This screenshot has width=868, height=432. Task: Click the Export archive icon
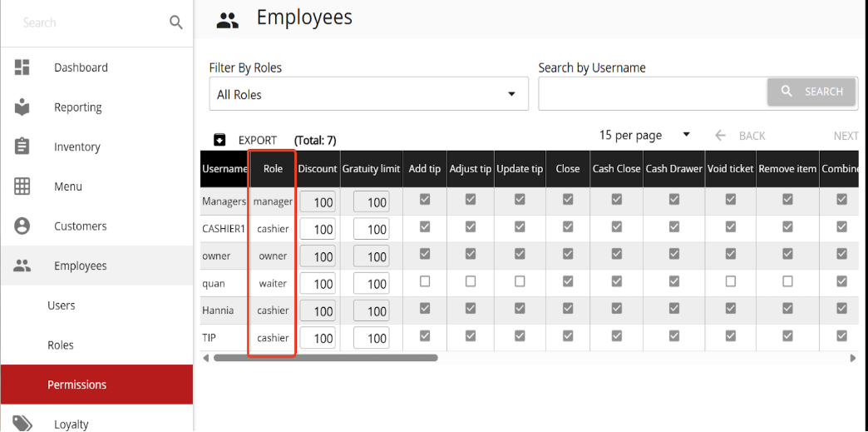coord(219,140)
